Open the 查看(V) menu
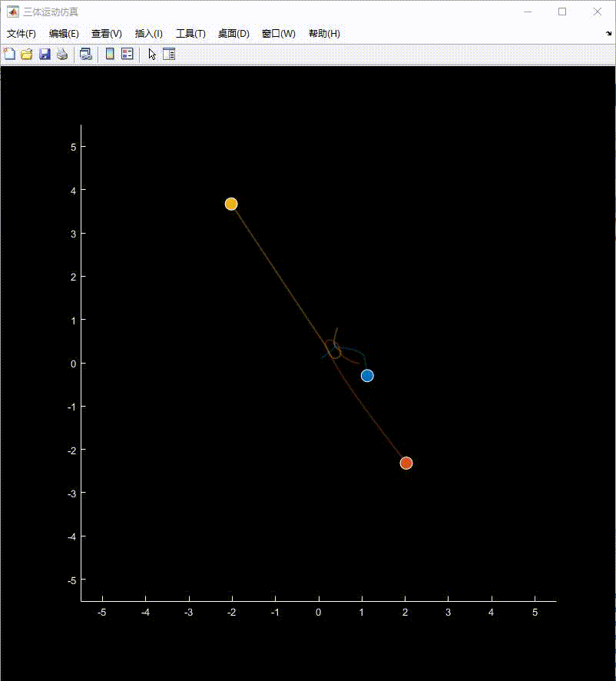Screen dimensions: 616x681 (x=106, y=34)
